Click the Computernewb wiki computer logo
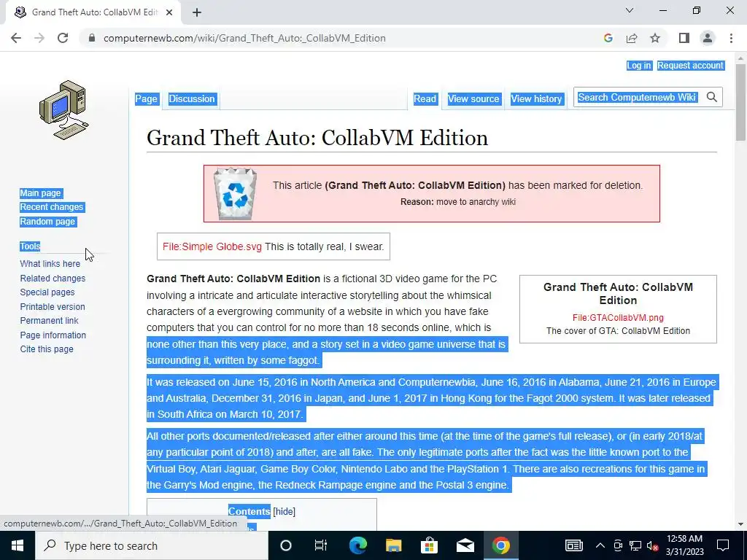747x560 pixels. pos(64,110)
